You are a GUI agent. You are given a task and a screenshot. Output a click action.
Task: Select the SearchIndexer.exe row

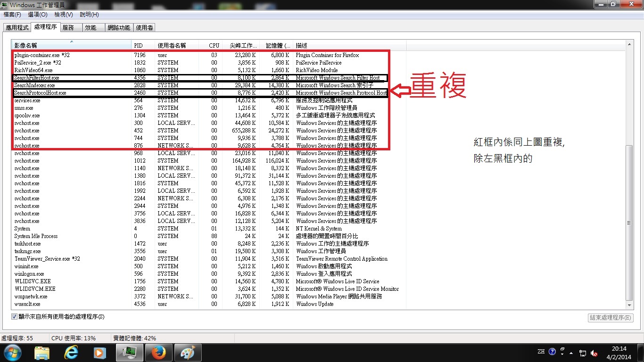(x=209, y=85)
